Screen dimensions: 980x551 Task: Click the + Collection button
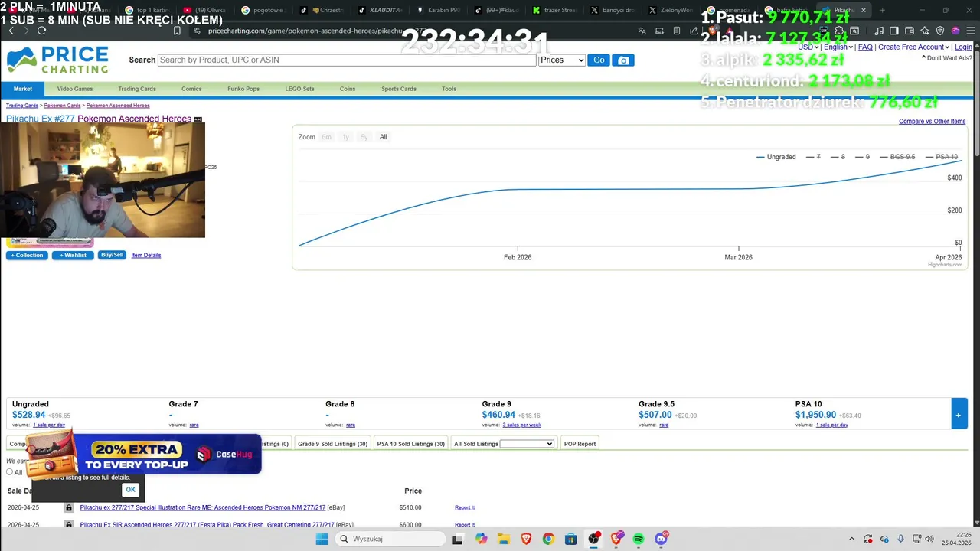[x=27, y=255]
